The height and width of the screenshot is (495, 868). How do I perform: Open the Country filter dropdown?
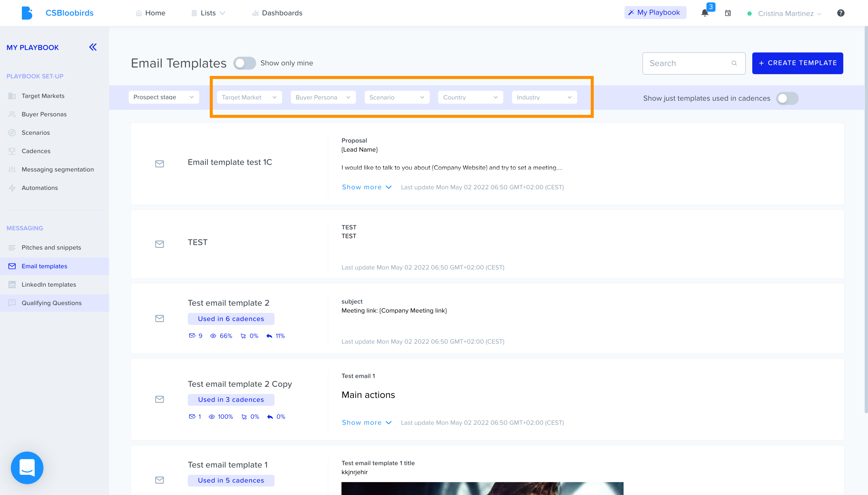[471, 97]
